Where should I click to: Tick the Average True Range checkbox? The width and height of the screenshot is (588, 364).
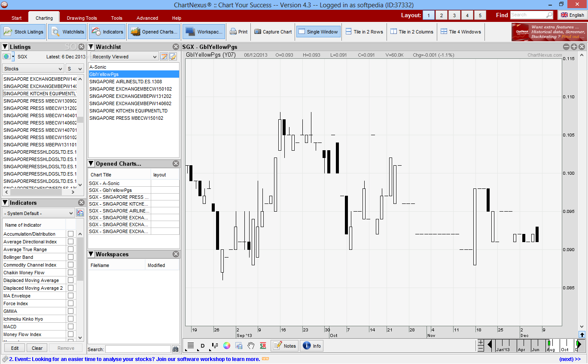click(x=70, y=249)
